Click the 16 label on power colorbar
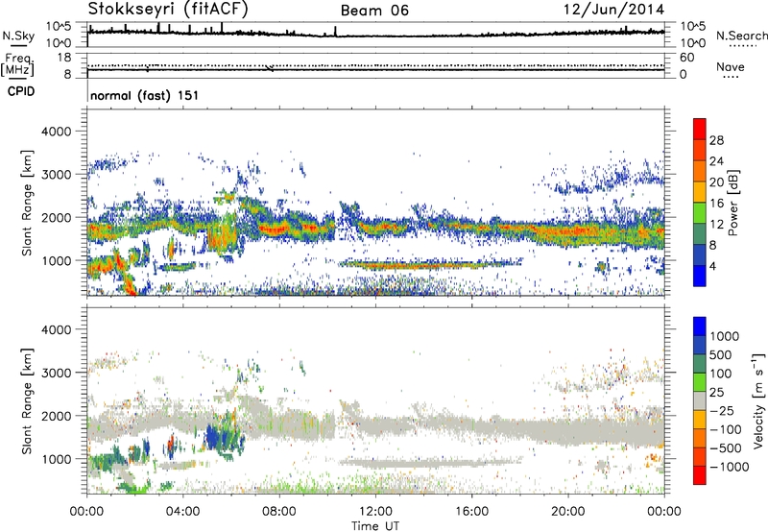Image resolution: width=768 pixels, height=532 pixels. [716, 204]
